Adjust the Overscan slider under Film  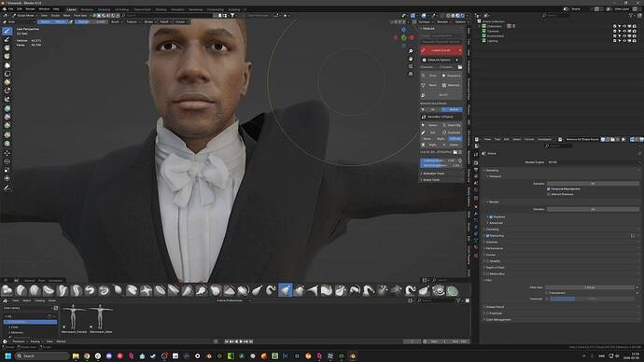pos(592,299)
